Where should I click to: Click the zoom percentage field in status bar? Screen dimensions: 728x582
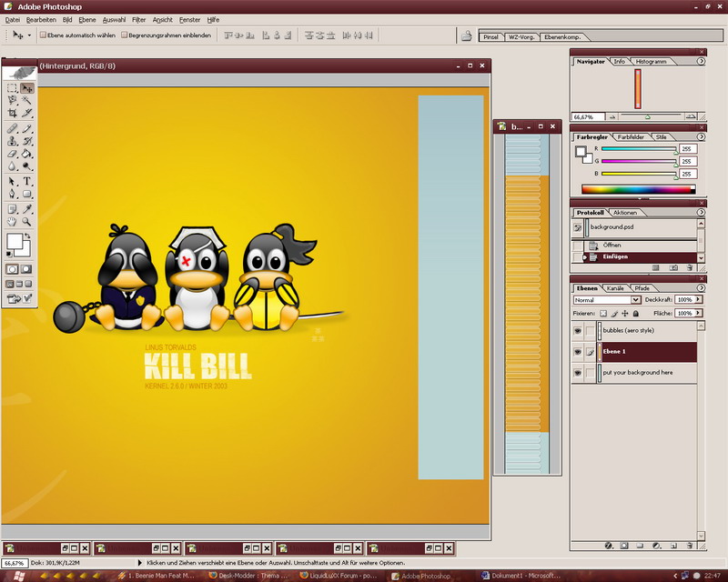[x=15, y=563]
